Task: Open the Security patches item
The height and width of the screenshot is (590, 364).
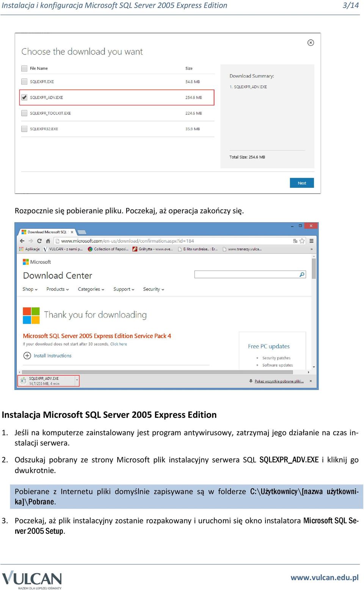Action: point(276,358)
